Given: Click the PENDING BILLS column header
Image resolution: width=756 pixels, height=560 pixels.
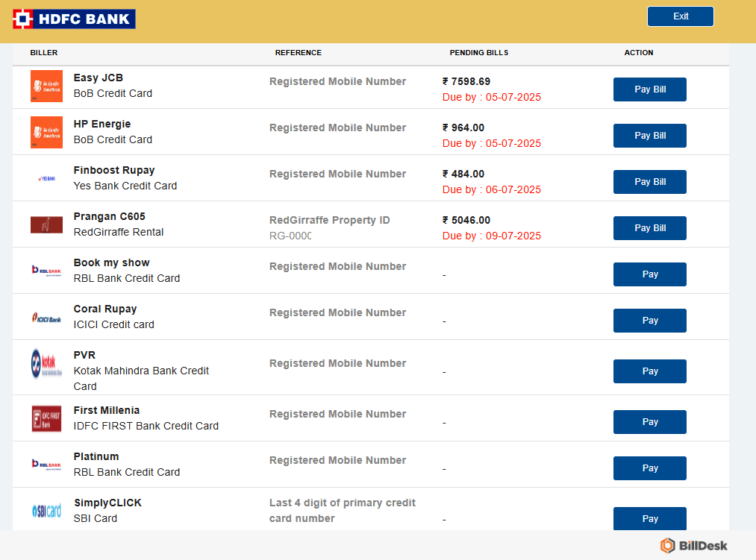Looking at the screenshot, I should tap(479, 52).
